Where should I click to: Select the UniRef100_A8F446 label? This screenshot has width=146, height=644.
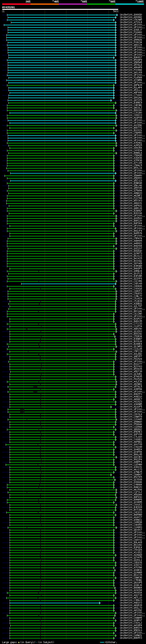[x=131, y=93]
